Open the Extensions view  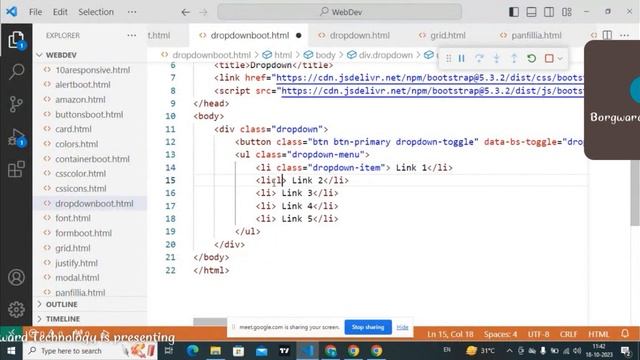click(16, 169)
